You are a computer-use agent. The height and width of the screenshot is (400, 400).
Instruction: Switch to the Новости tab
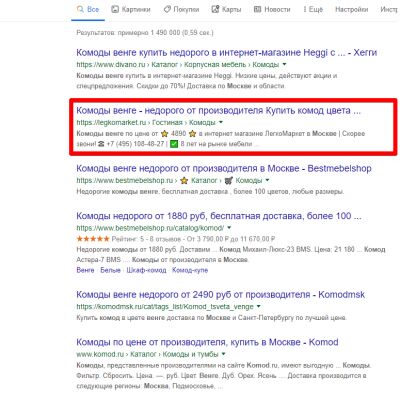pos(272,10)
